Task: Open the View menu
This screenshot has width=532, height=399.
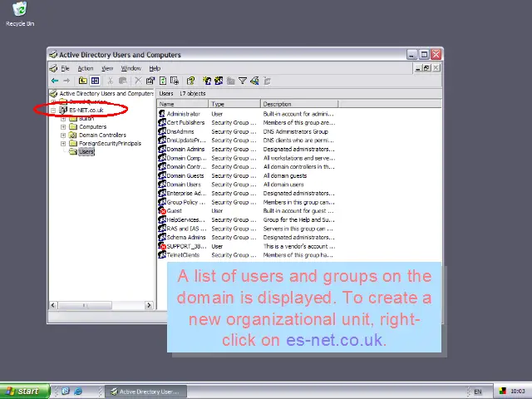Action: 107,68
